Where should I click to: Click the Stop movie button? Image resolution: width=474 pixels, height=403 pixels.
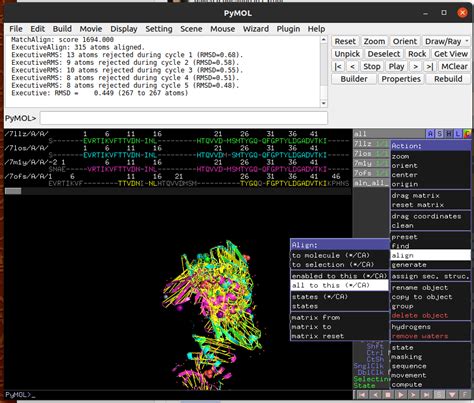(372, 67)
